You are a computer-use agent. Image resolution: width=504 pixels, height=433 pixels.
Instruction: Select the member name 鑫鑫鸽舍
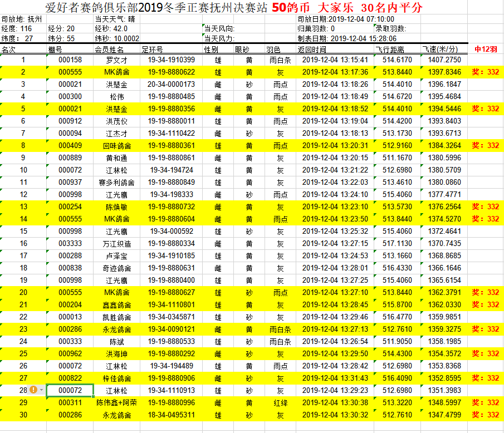point(117,305)
